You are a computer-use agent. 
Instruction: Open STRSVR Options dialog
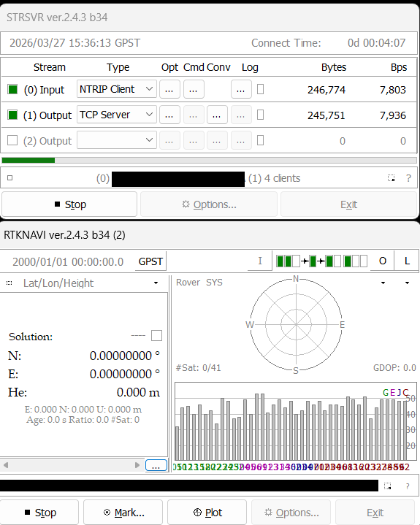209,204
